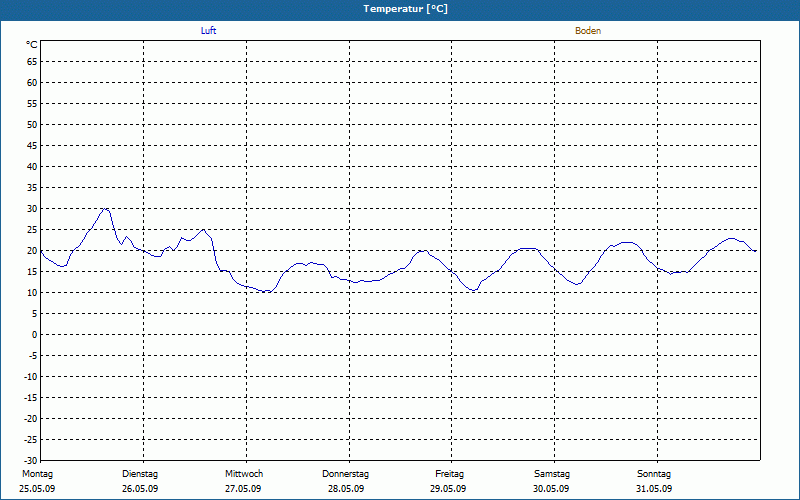Click the date 26.05.09
The height and width of the screenshot is (500, 800).
pos(140,489)
